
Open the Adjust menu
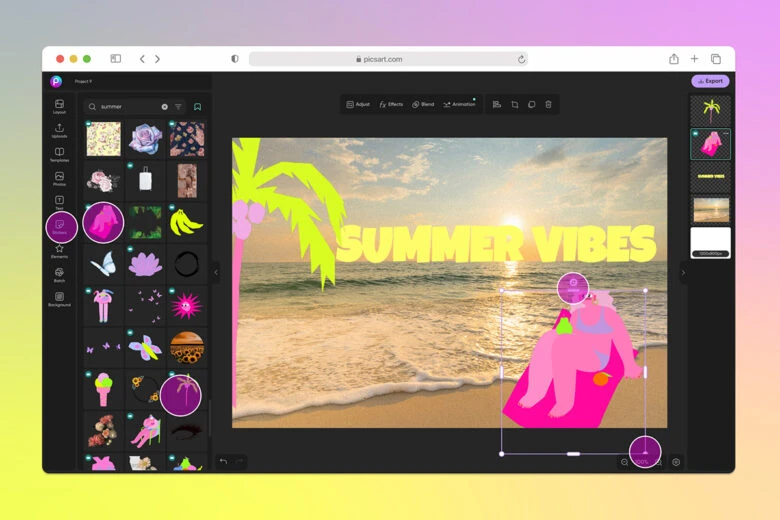click(358, 104)
